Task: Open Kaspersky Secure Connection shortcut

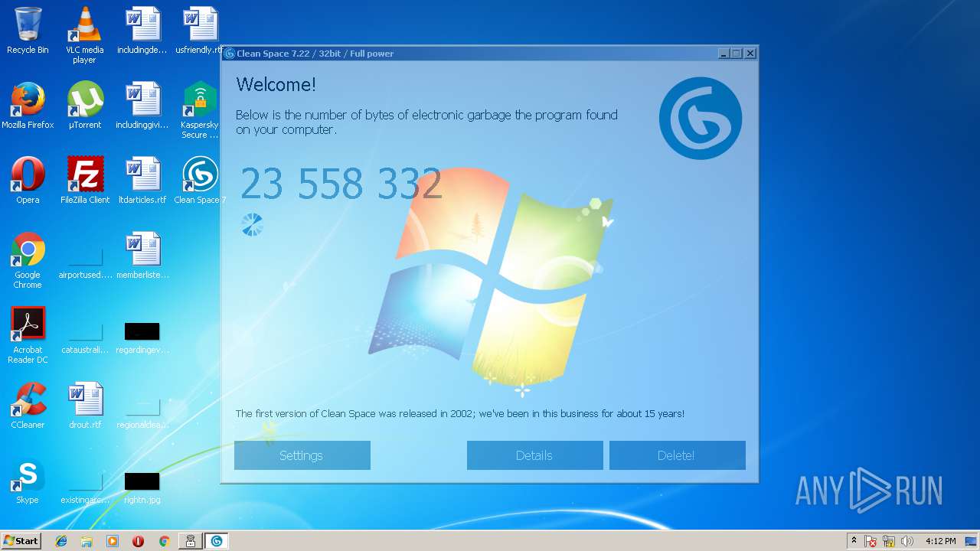Action: [x=200, y=109]
